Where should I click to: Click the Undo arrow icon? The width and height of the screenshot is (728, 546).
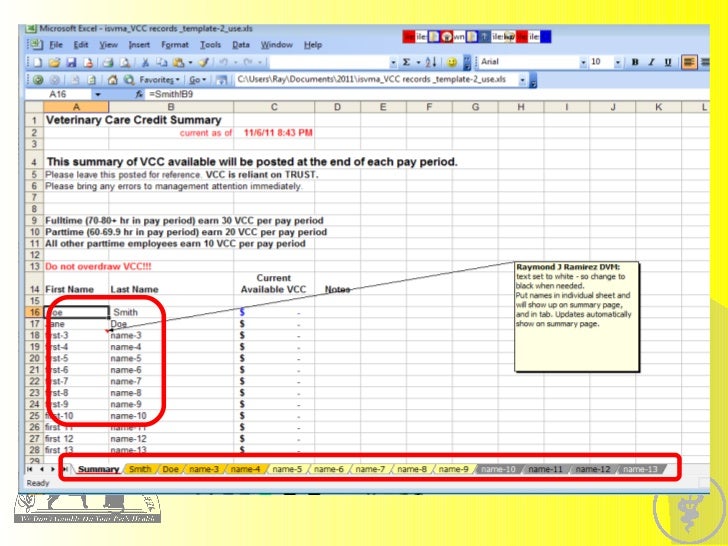click(x=224, y=62)
